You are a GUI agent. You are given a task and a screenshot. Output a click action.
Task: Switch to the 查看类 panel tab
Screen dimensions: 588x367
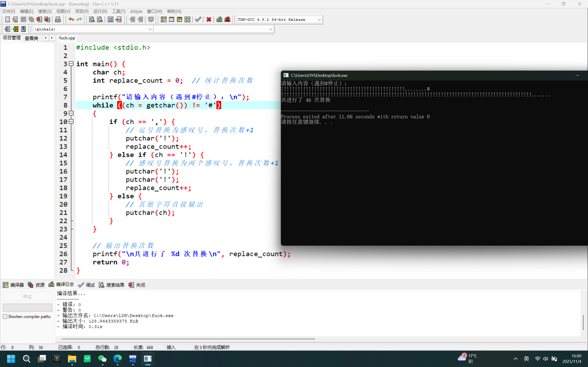point(32,38)
